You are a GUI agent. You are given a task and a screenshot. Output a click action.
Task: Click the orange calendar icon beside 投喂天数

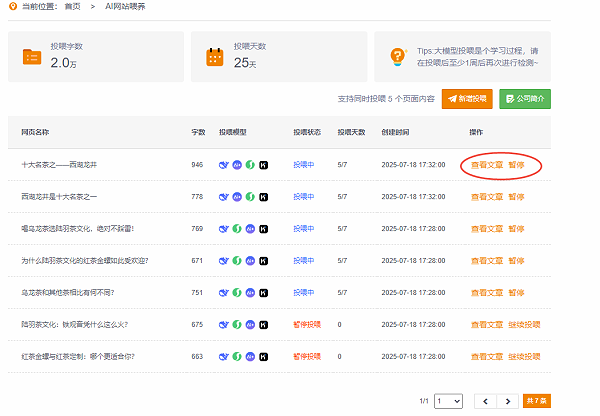[215, 57]
